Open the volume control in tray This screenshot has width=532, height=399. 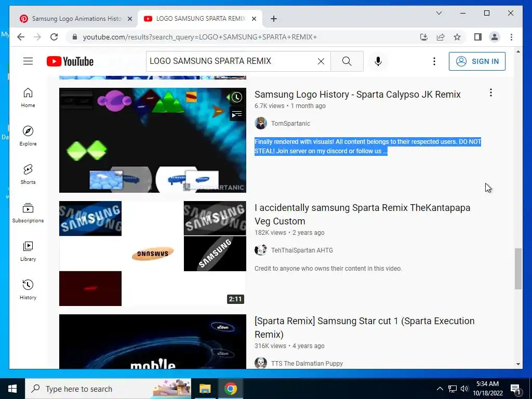click(464, 389)
